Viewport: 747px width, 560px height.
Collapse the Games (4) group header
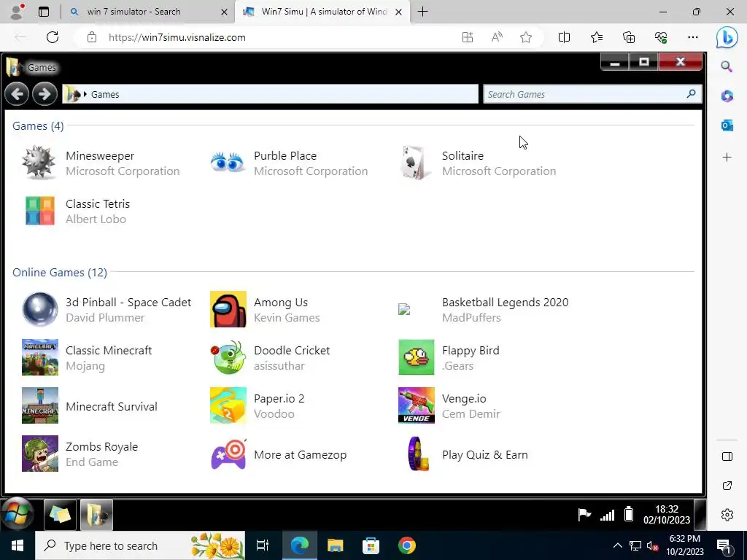pos(38,125)
